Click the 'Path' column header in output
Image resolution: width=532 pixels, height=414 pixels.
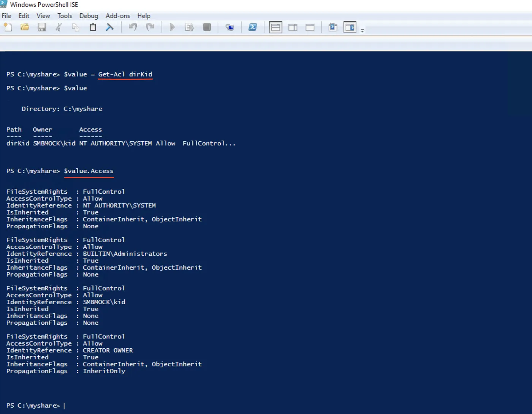(x=14, y=130)
